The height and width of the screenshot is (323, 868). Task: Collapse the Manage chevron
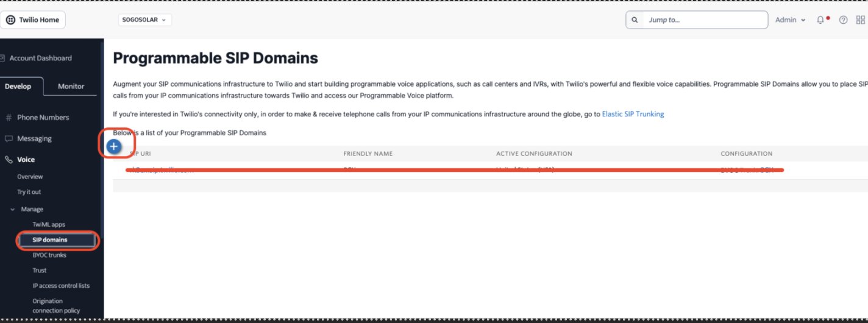(x=13, y=209)
